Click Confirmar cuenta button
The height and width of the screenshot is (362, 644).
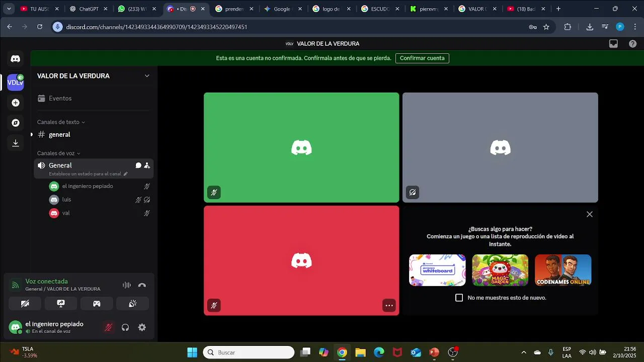(x=422, y=58)
